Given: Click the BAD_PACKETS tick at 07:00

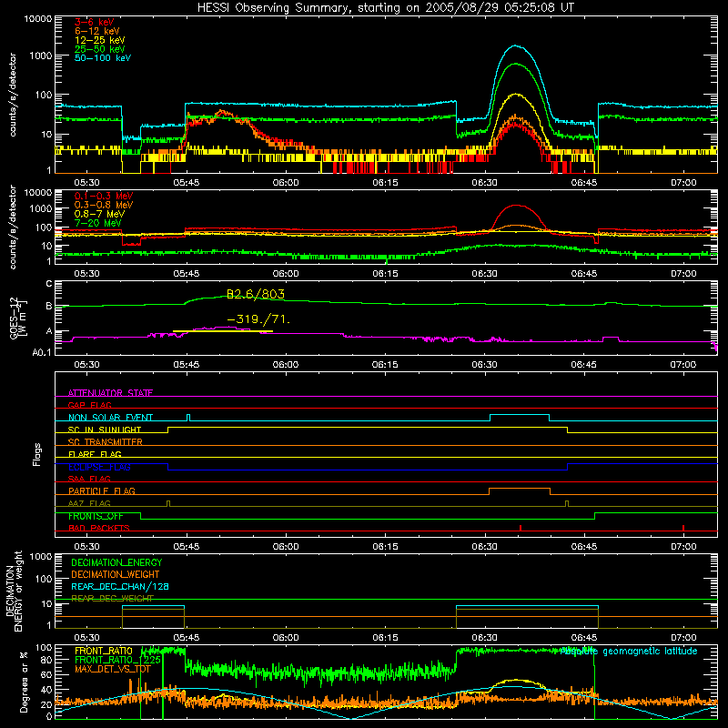Looking at the screenshot, I should (683, 528).
